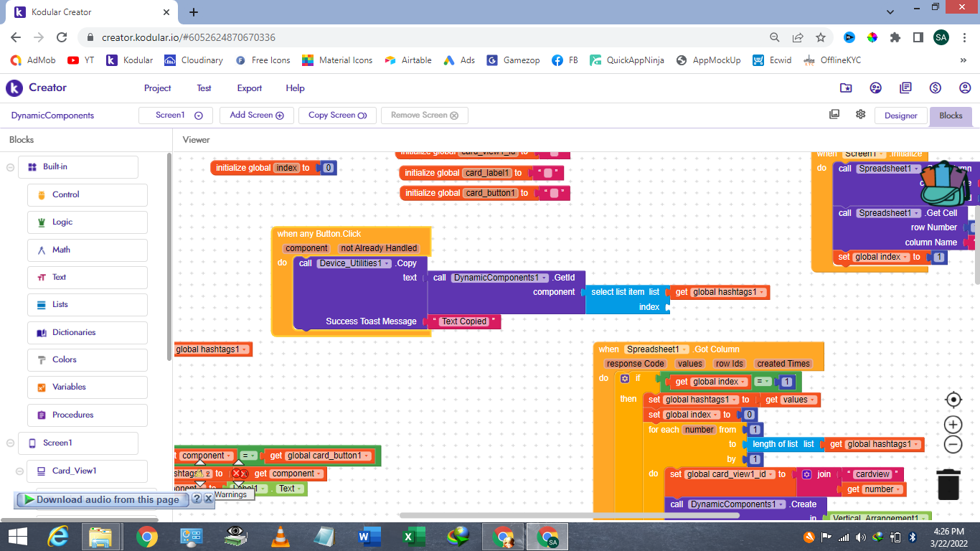Open the account profile icon in header
Viewport: 980px width, 551px height.
(x=965, y=88)
